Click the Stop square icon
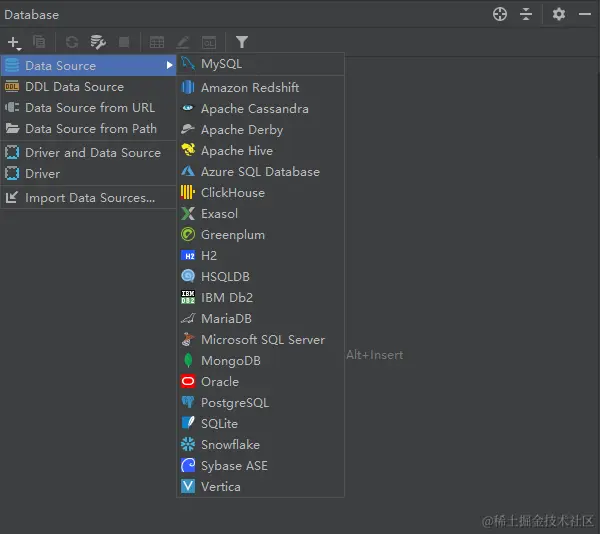The height and width of the screenshot is (534, 600). [124, 42]
